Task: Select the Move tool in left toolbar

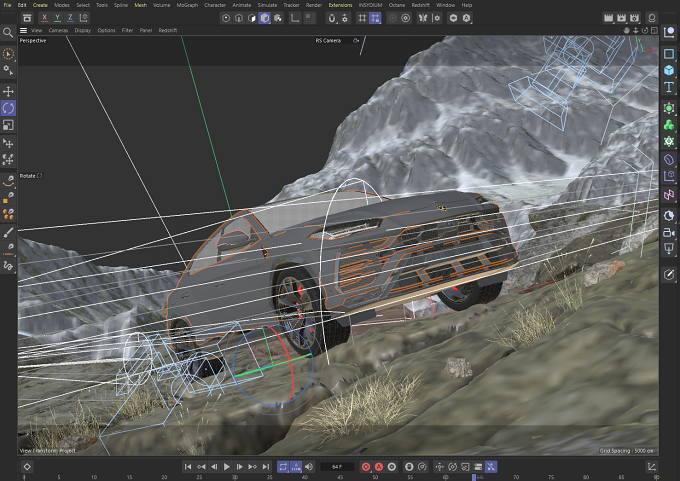Action: point(8,91)
